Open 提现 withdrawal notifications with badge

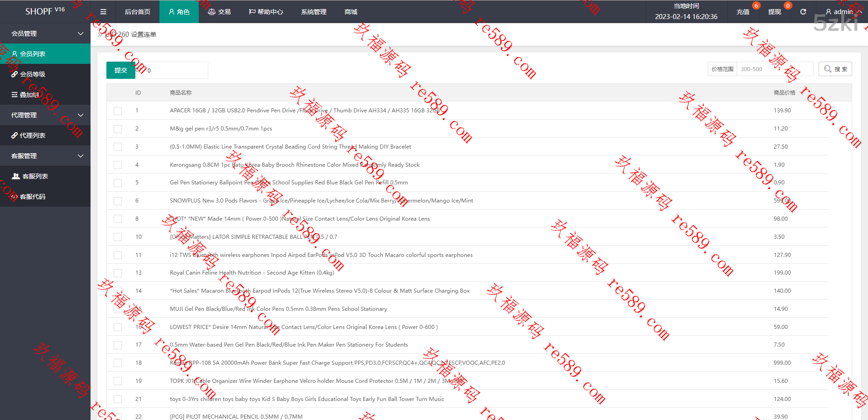click(775, 12)
